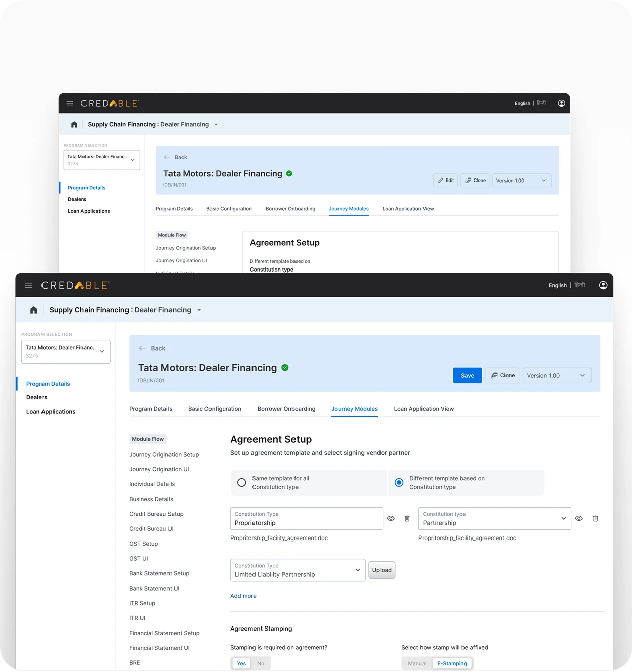Image resolution: width=633 pixels, height=672 pixels.
Task: Preview Partnership template via eye icon
Action: pyautogui.click(x=579, y=518)
